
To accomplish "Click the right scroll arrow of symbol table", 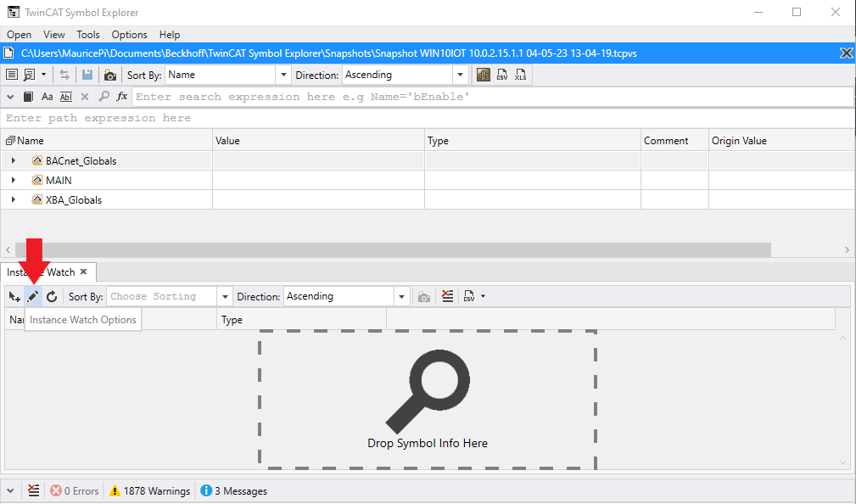I will point(847,249).
